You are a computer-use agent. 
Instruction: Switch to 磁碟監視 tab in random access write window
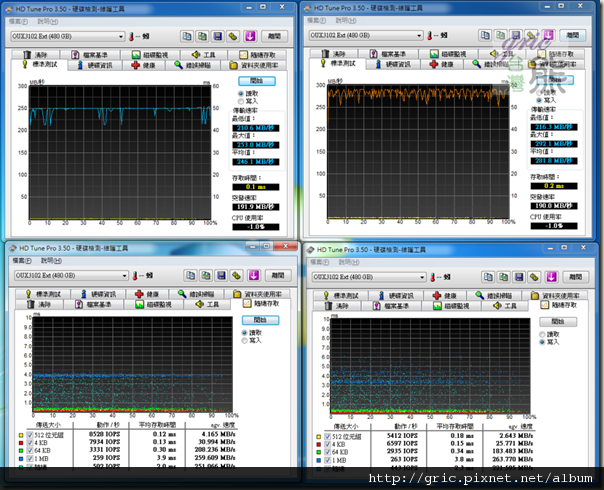coord(450,306)
